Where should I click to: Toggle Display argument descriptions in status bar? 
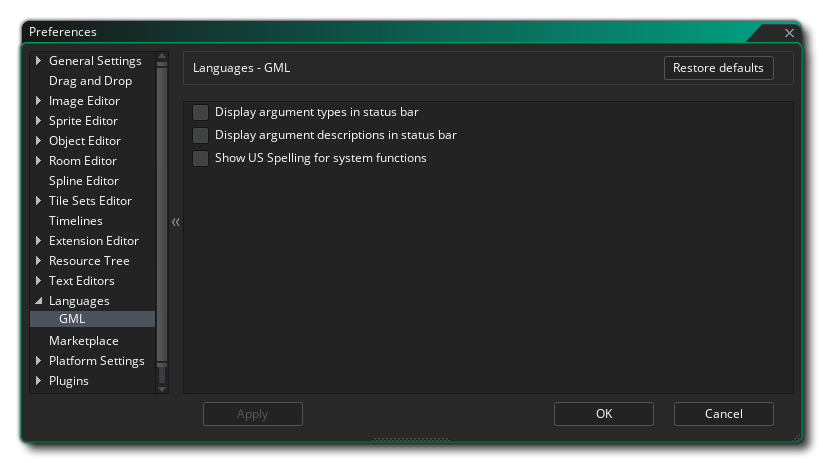[x=201, y=135]
